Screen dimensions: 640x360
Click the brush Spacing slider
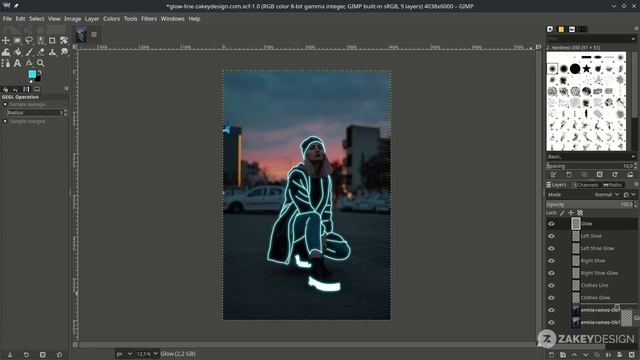tap(589, 166)
